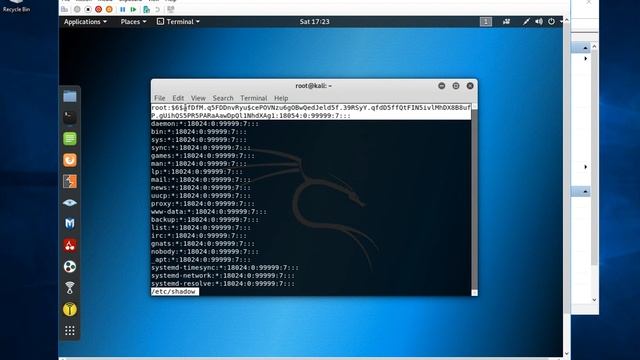The height and width of the screenshot is (360, 640).
Task: Click the daemon:*:18024 line
Action: (x=204, y=124)
